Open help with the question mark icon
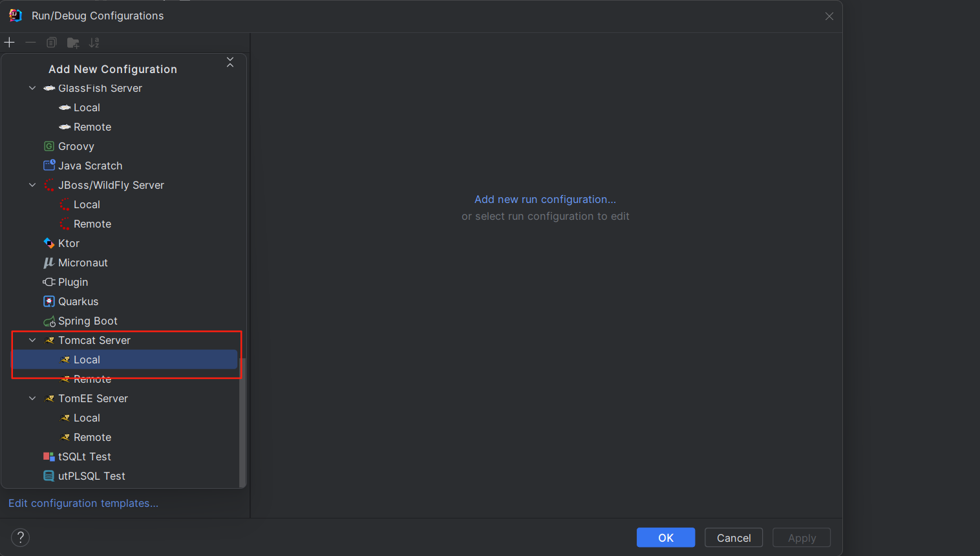This screenshot has width=980, height=556. (21, 537)
